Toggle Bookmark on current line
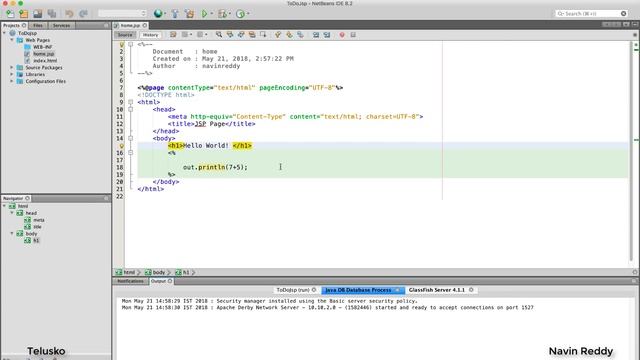Image resolution: width=640 pixels, height=360 pixels. (300, 35)
